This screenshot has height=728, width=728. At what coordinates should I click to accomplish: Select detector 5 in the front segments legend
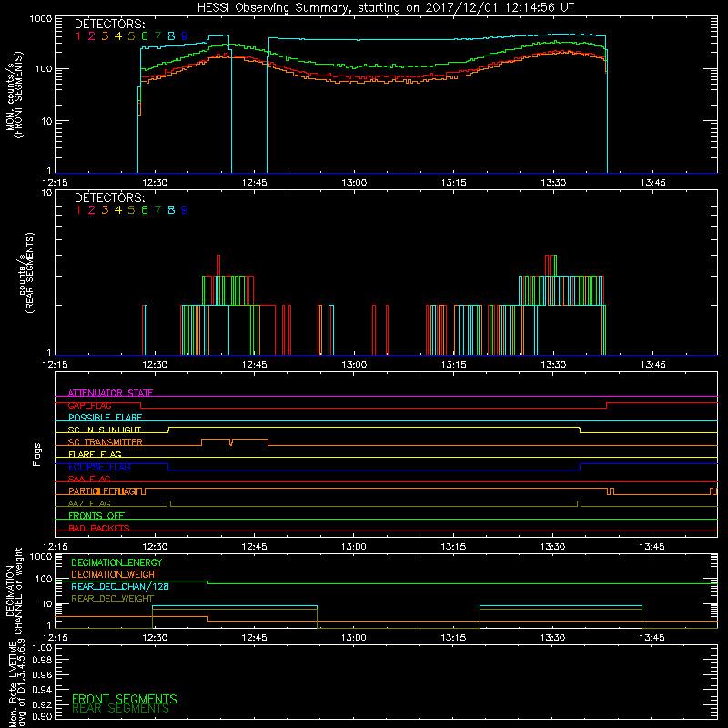(x=131, y=36)
